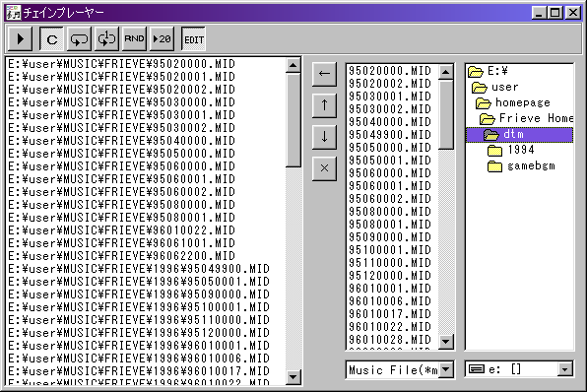Click playlist scrollbar up arrow
Screen dimensions: 587x392
293,66
